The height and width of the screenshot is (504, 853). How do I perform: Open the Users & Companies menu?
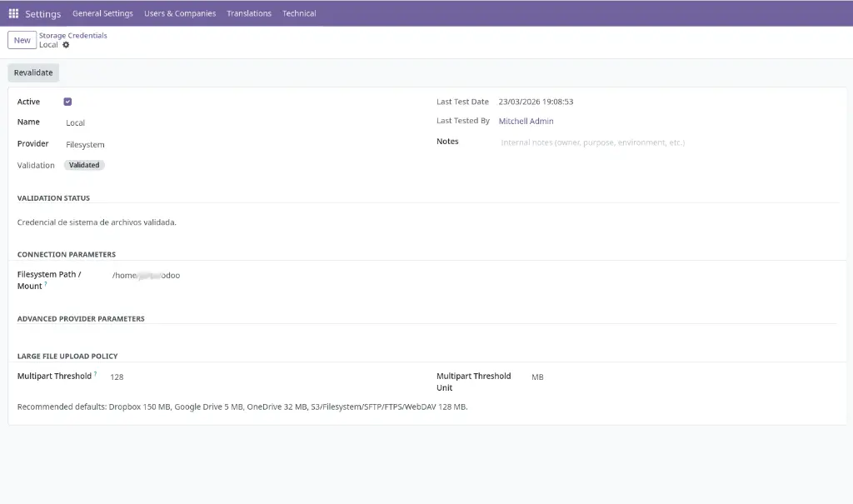pos(179,13)
